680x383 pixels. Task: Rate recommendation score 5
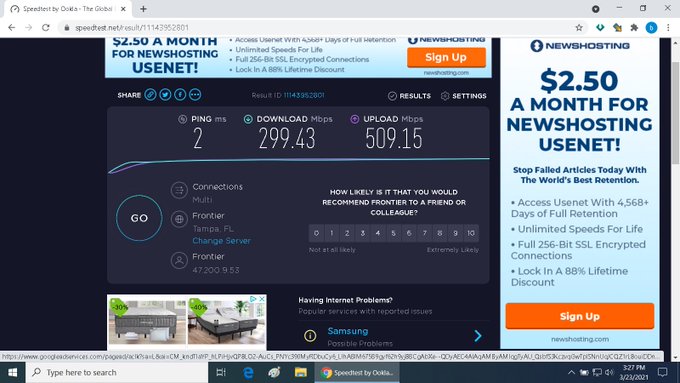tap(393, 233)
